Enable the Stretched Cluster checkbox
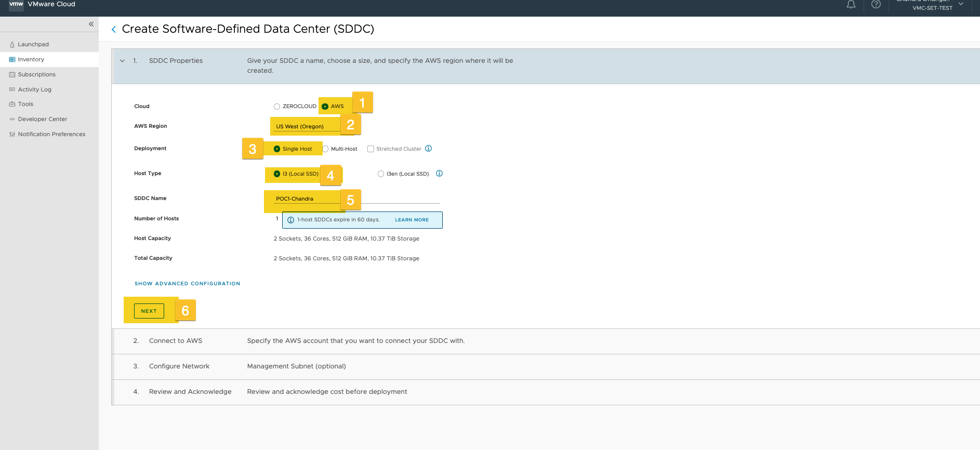Viewport: 980px width, 450px height. 370,149
